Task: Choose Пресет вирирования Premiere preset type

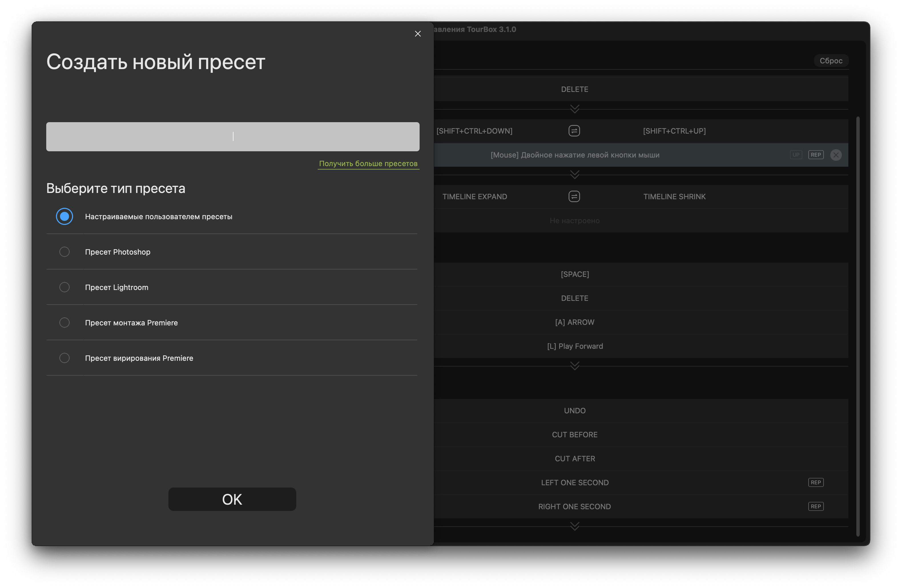Action: coord(65,358)
